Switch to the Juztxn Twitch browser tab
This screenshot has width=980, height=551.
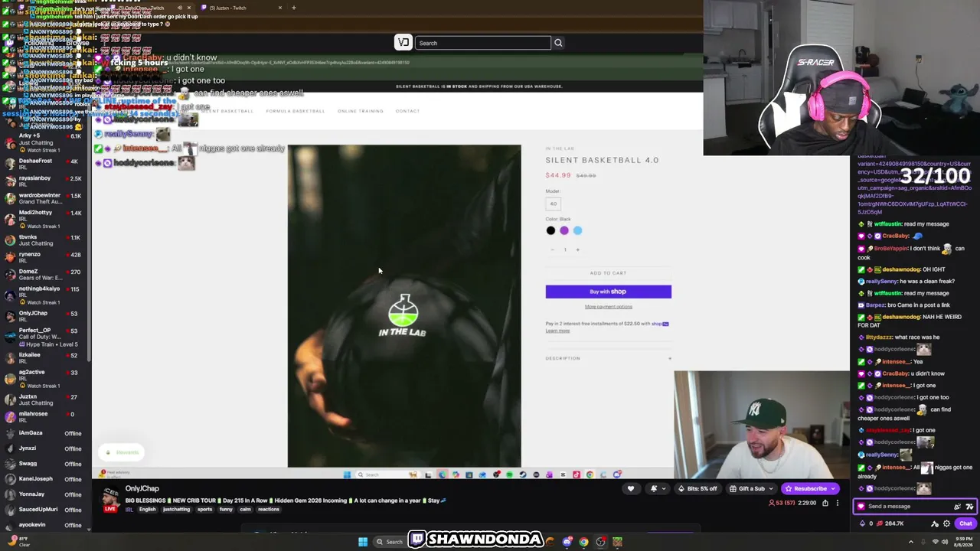pyautogui.click(x=242, y=8)
